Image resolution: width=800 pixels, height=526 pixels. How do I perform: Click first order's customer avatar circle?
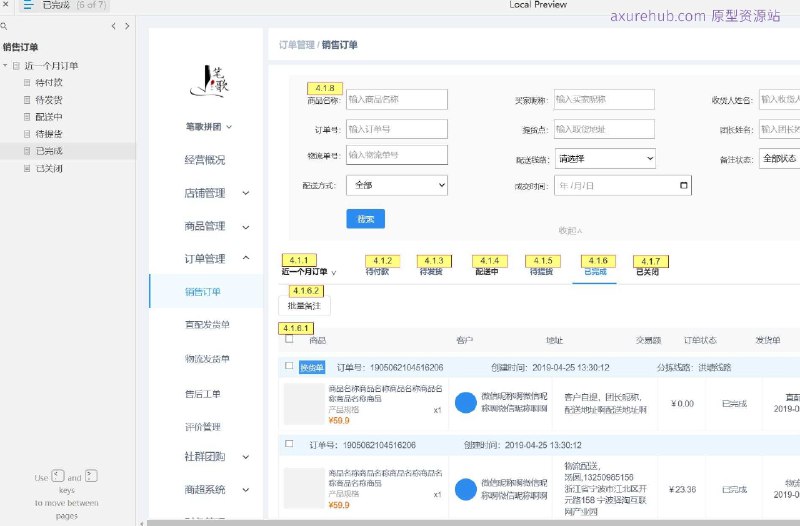(x=465, y=403)
